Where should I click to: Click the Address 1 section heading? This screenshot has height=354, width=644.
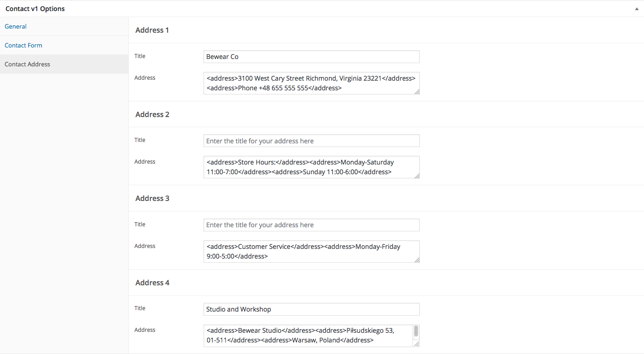point(152,30)
